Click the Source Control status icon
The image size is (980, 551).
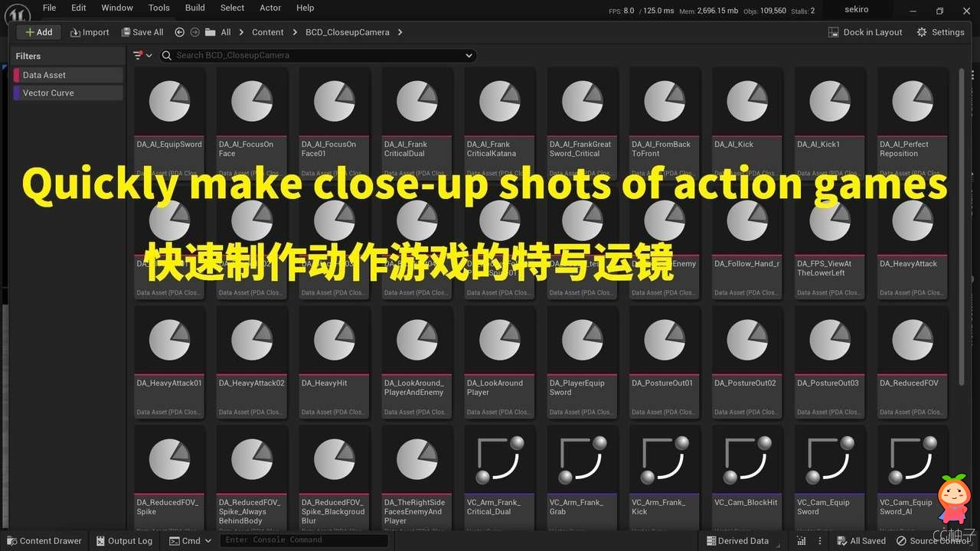coord(902,541)
